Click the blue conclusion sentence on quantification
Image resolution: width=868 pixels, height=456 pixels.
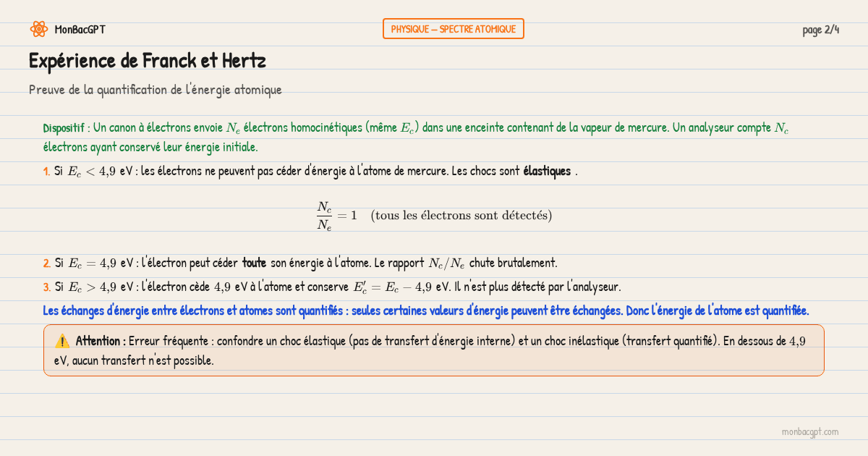tap(425, 311)
